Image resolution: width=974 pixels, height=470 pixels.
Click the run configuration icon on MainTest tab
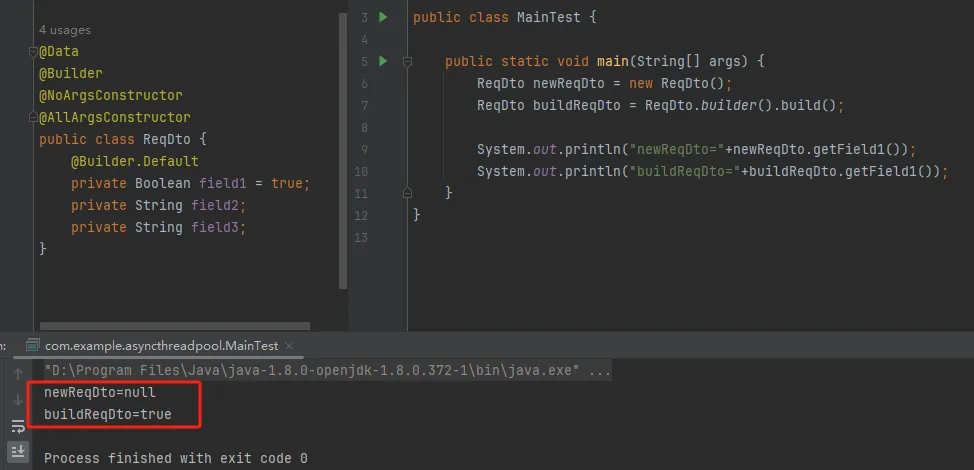(32, 345)
